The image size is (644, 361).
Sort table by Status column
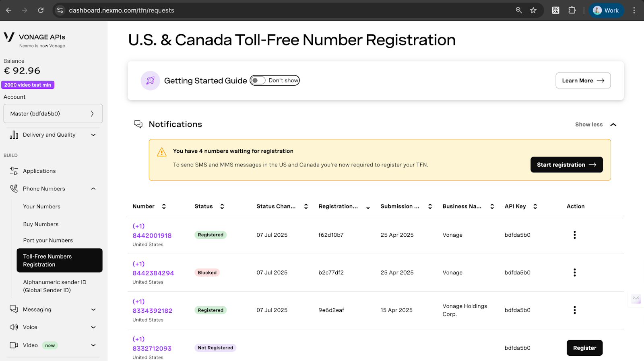222,206
